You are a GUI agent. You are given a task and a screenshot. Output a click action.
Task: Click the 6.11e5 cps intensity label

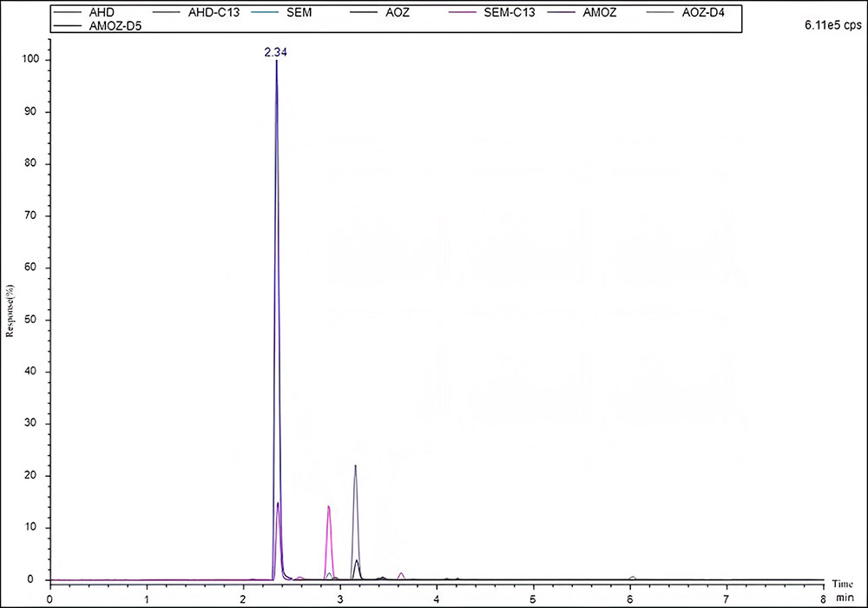click(833, 27)
